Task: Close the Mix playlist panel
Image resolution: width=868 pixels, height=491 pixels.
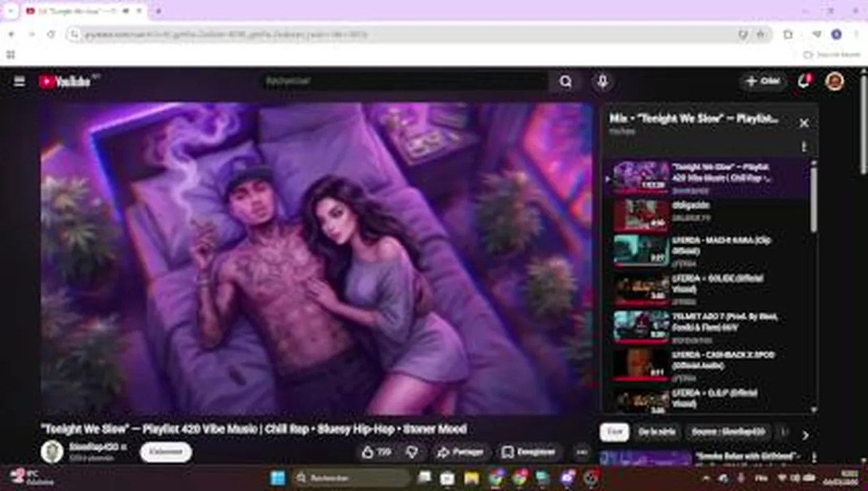Action: tap(803, 123)
